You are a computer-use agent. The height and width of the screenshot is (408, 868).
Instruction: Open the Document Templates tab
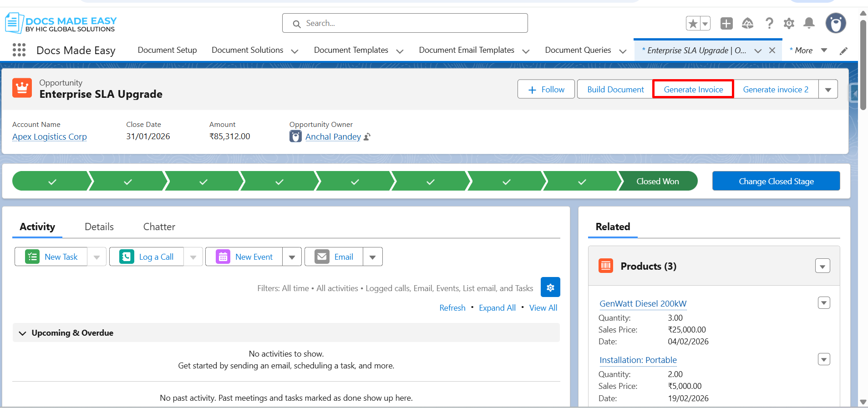pyautogui.click(x=351, y=50)
